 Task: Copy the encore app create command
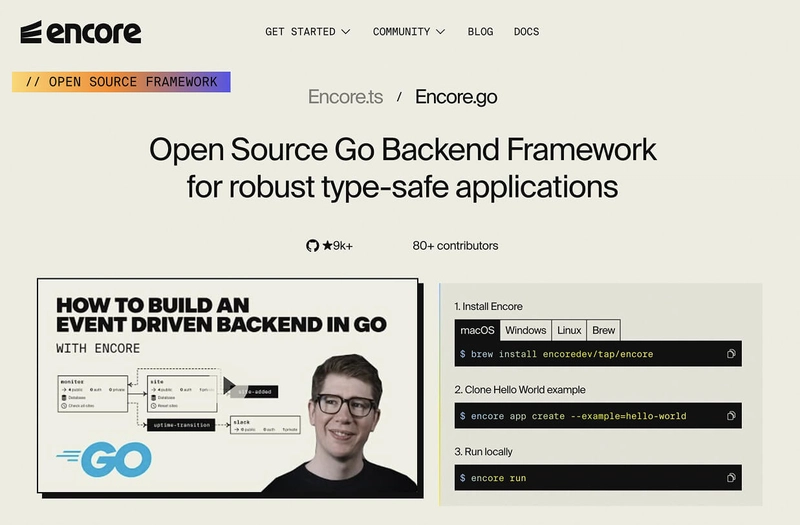point(731,416)
